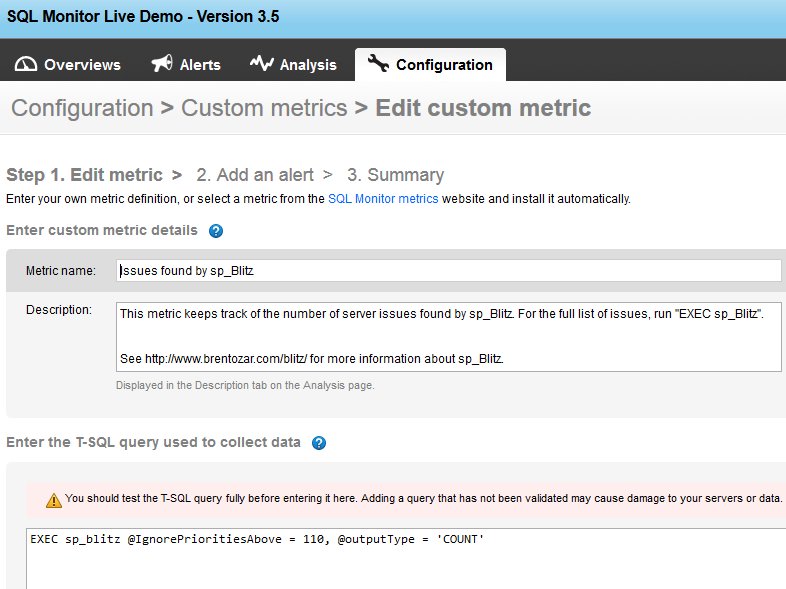This screenshot has width=786, height=589.
Task: Place cursor in the T-SQL query box
Action: pos(400,560)
